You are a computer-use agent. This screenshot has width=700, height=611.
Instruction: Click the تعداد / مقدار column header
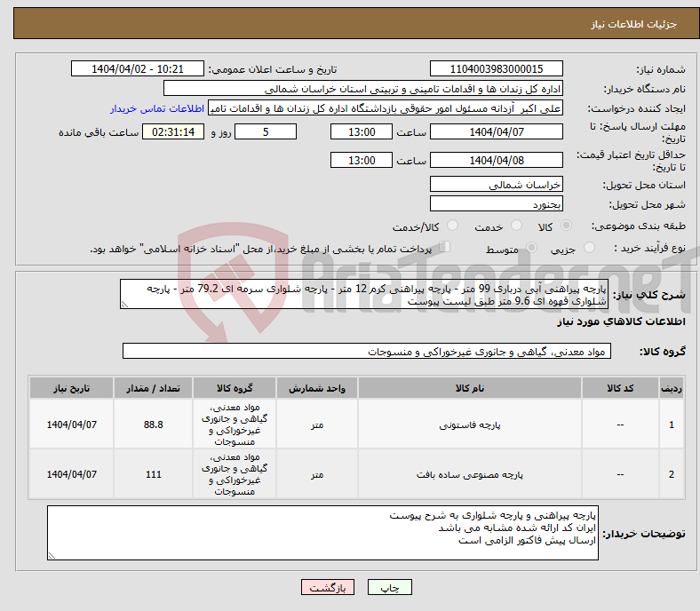pyautogui.click(x=153, y=388)
